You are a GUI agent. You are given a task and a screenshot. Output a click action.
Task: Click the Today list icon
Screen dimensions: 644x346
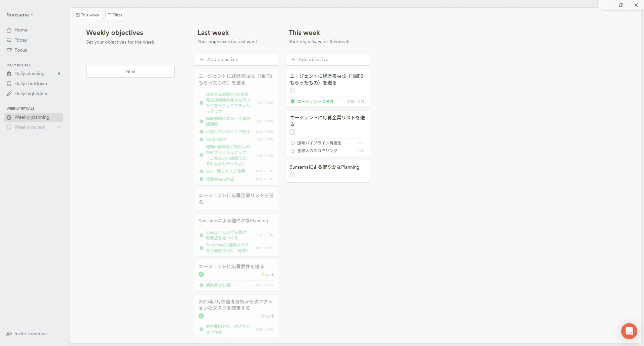pyautogui.click(x=9, y=40)
